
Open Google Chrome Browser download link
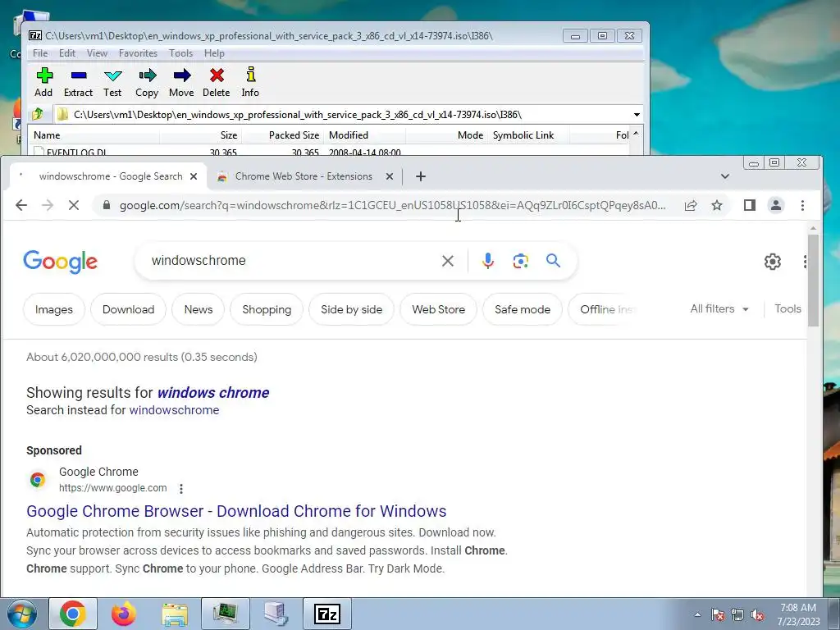click(x=236, y=511)
